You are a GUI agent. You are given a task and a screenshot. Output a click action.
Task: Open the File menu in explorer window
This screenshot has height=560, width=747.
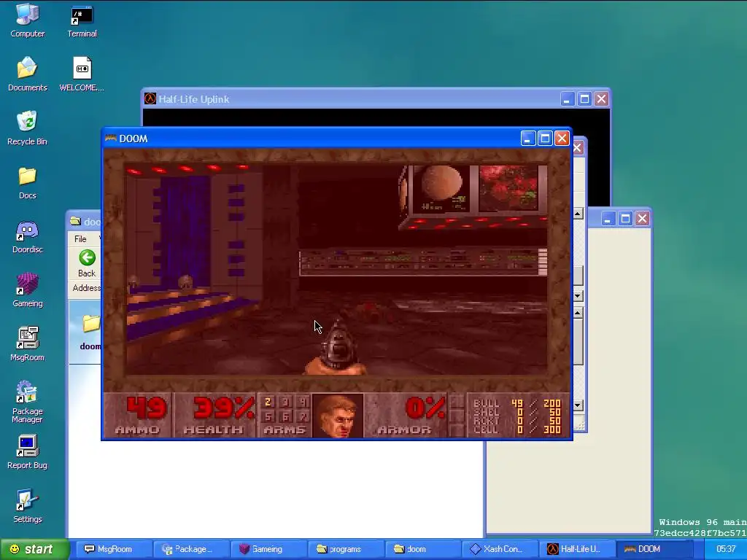[x=80, y=238]
